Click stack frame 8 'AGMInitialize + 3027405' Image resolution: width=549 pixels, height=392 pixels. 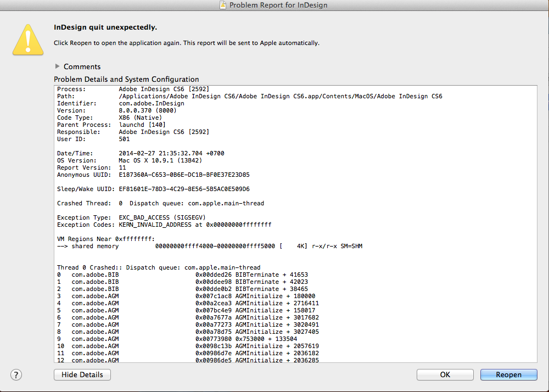tap(188, 332)
